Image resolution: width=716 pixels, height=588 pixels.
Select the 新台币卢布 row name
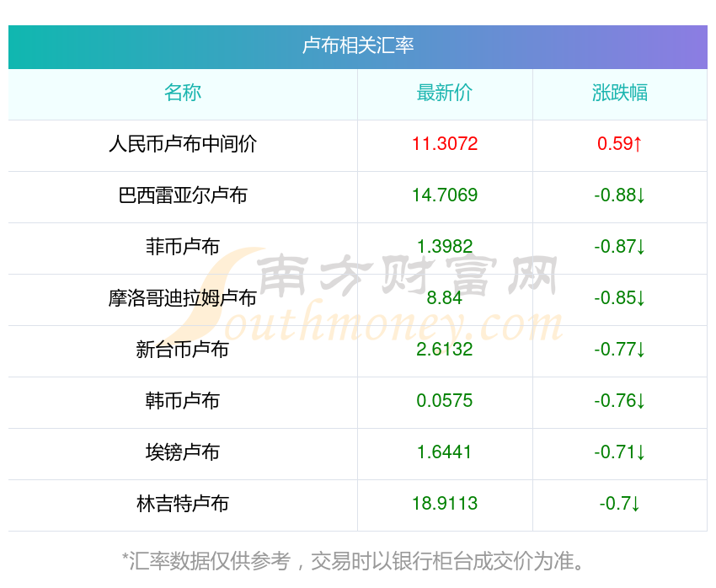(183, 350)
